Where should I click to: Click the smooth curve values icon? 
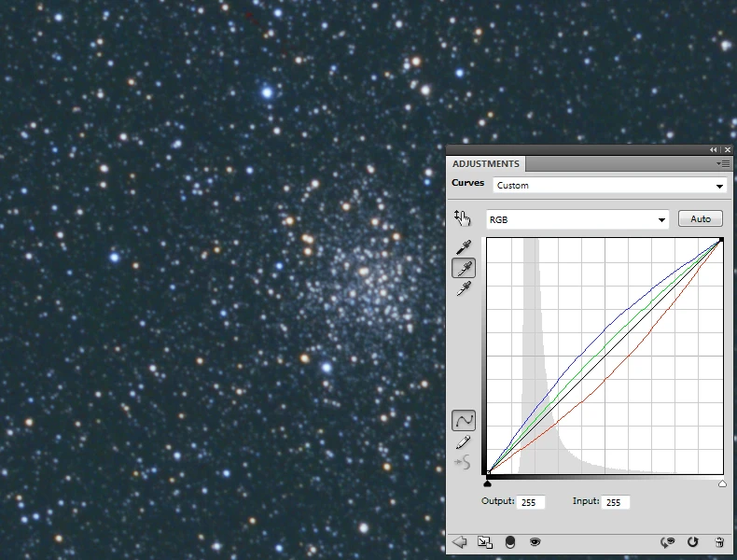pos(463,462)
